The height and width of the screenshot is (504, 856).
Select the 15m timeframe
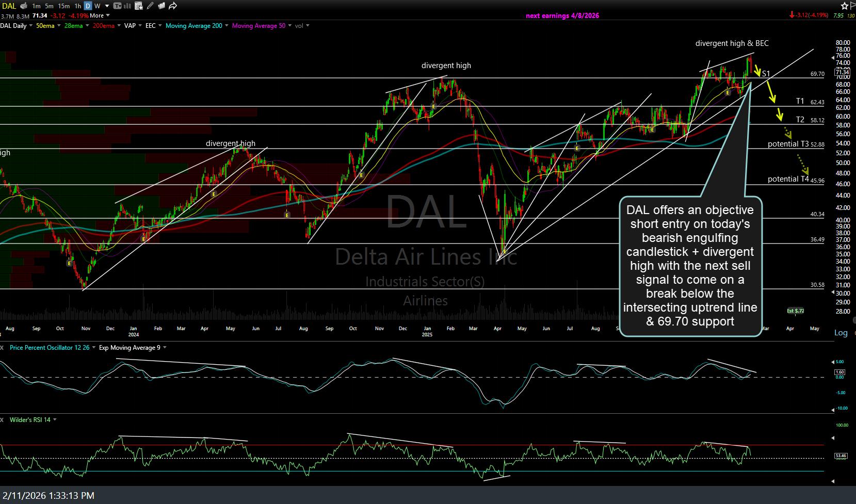pos(63,6)
